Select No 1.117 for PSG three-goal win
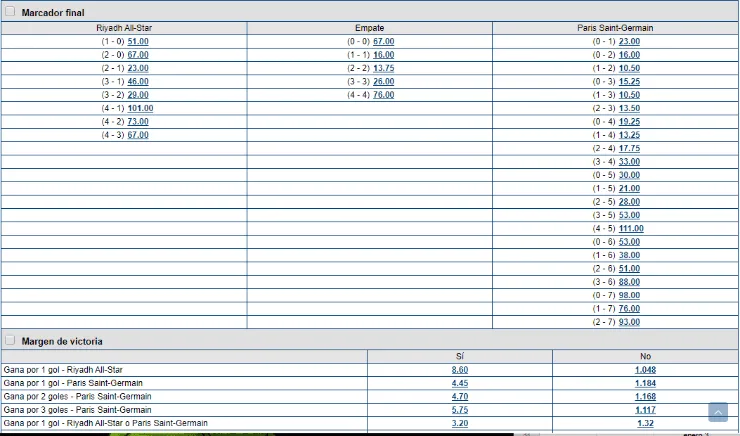This screenshot has width=740, height=436. point(645,410)
